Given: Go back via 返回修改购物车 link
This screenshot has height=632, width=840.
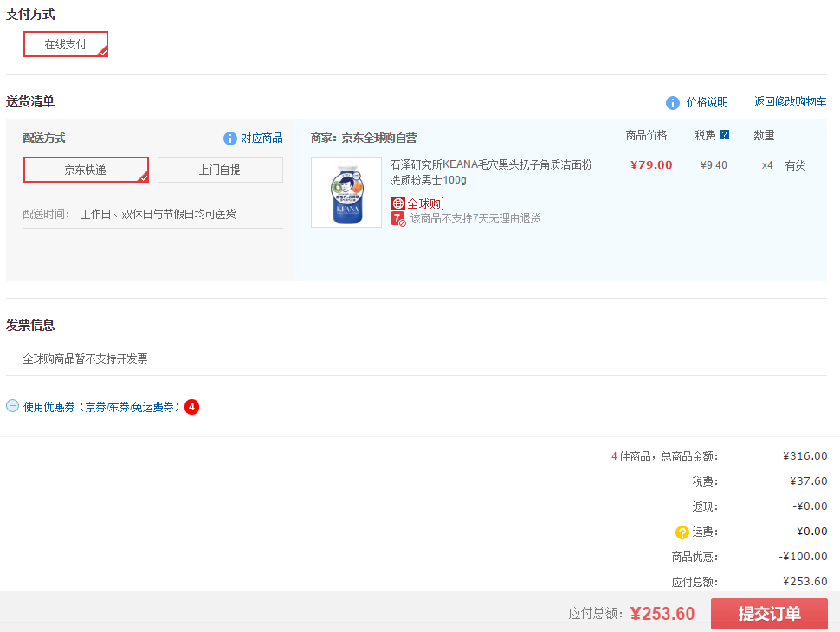Looking at the screenshot, I should tap(790, 102).
